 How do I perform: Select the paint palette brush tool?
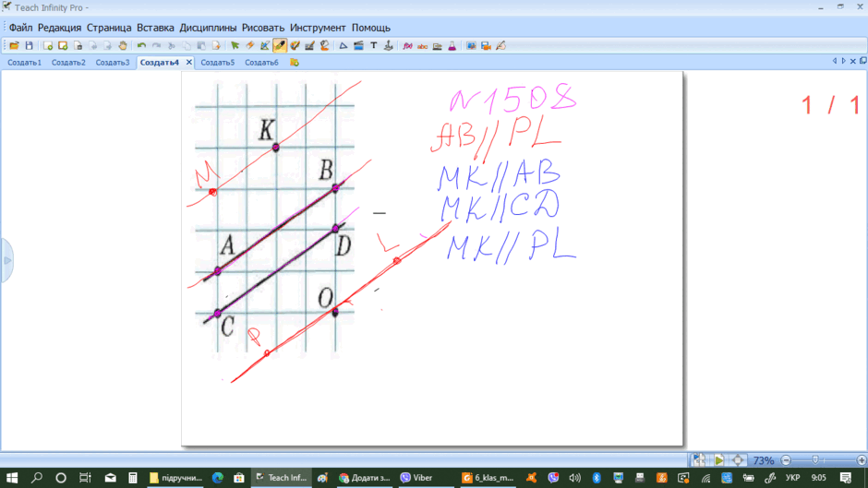(295, 46)
